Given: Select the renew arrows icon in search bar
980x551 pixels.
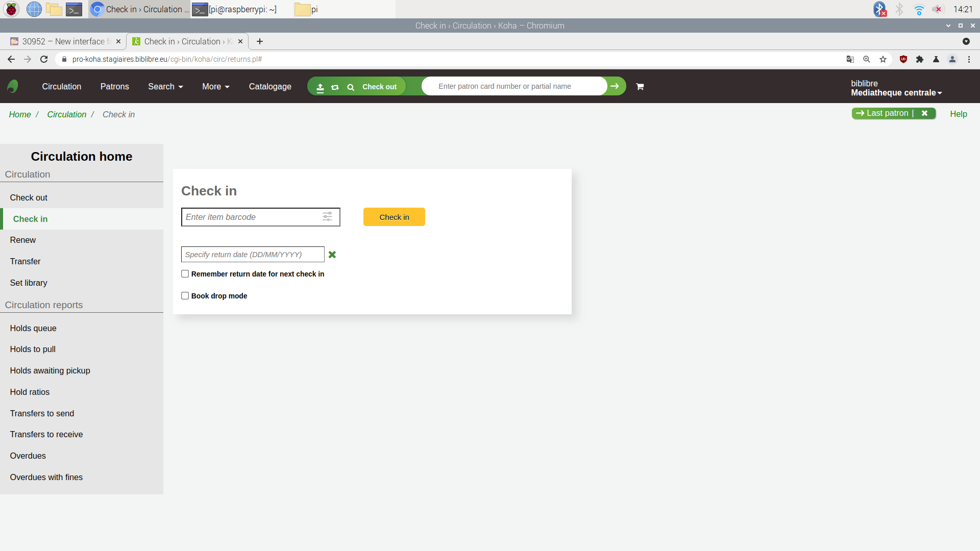Looking at the screenshot, I should coord(335,87).
